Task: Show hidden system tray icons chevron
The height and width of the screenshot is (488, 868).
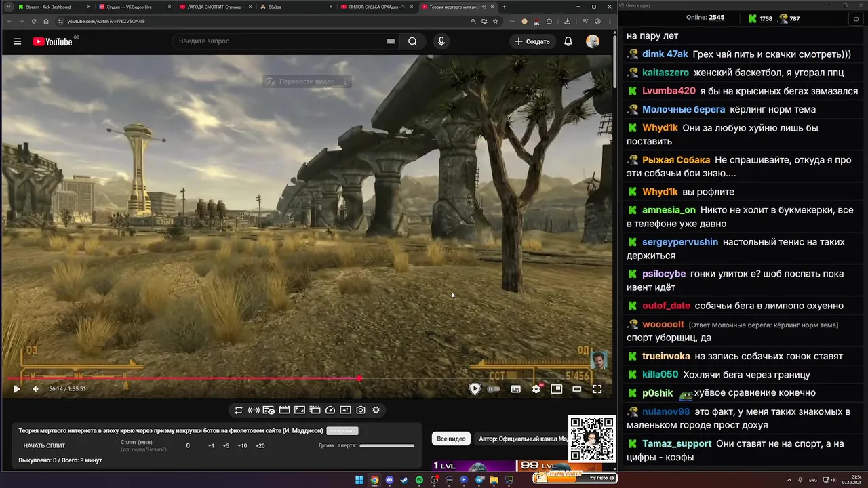Action: point(790,480)
